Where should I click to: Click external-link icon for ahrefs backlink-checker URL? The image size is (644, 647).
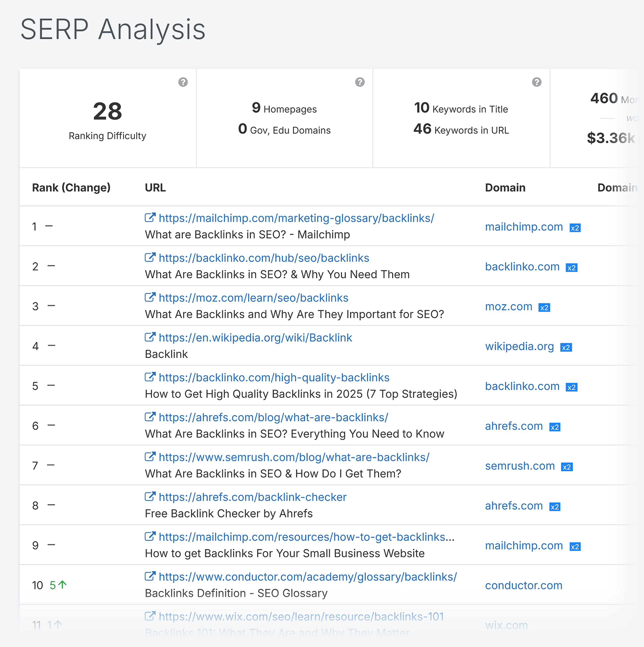point(150,497)
